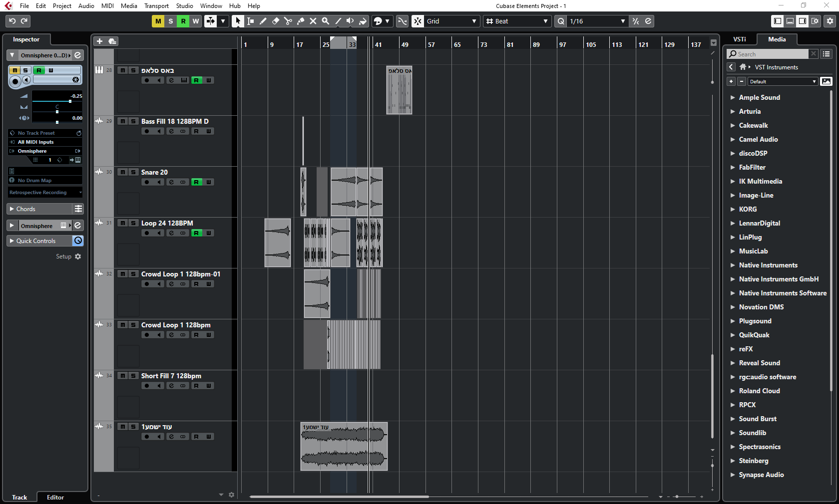Screen dimensions: 839x504
Task: Open the Grid Type Beat dropdown
Action: click(517, 21)
